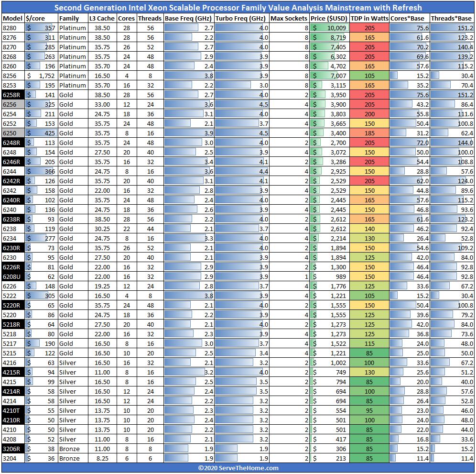Click the 6246R model cell

pyautogui.click(x=13, y=162)
